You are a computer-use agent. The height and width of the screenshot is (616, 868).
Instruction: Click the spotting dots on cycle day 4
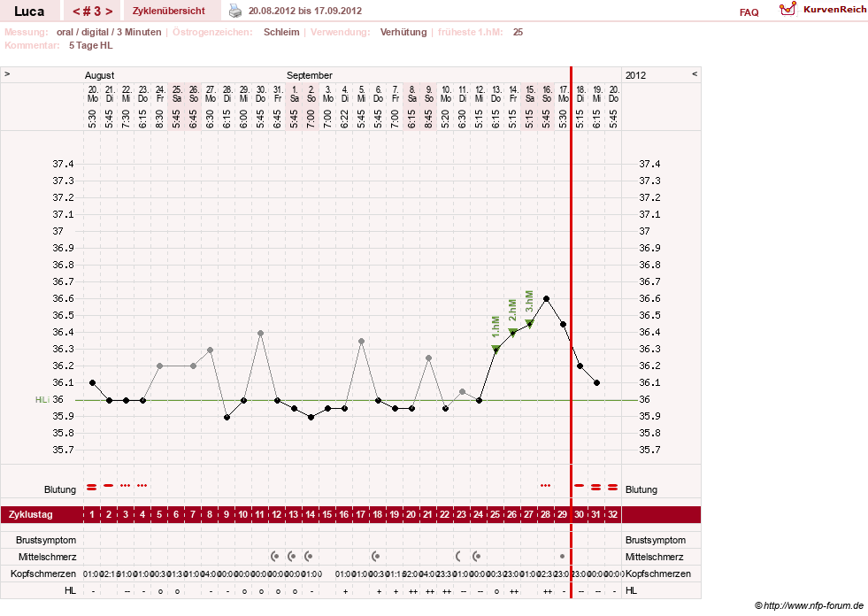click(x=142, y=485)
